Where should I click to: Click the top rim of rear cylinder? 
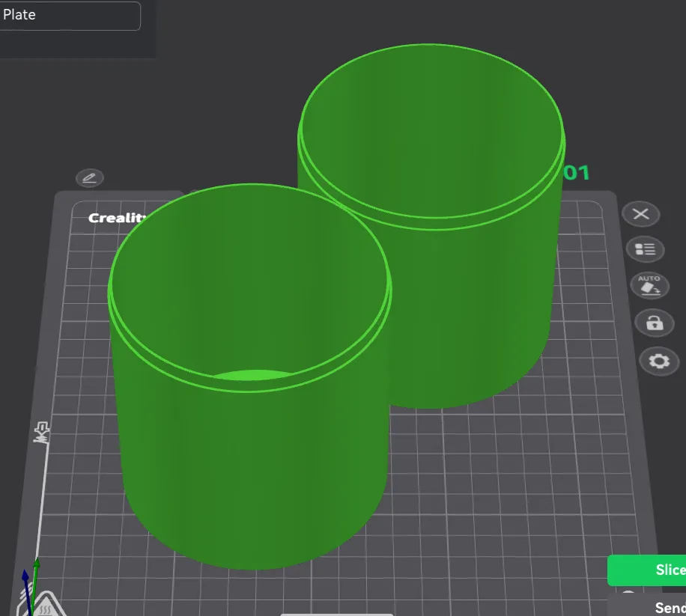(x=431, y=45)
